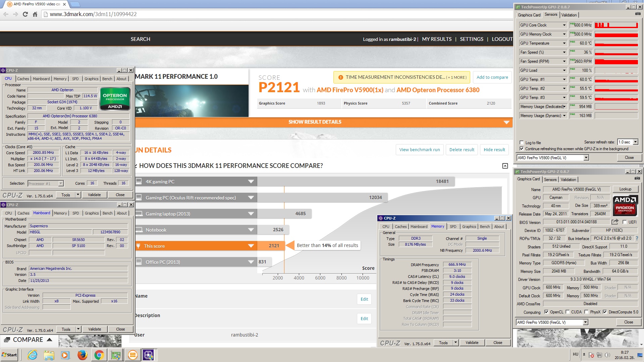Open CPU-Z Processor #1 selection dropdown
This screenshot has width=644, height=362.
click(x=61, y=183)
